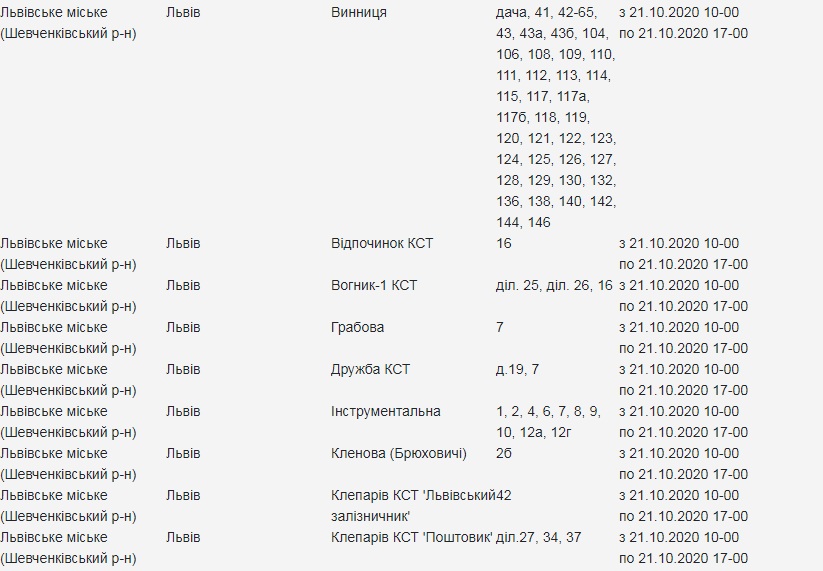Select the Інструментальна house numbers 1, 2, 4, 6
Image resolution: width=823 pixels, height=571 pixels.
click(x=548, y=422)
